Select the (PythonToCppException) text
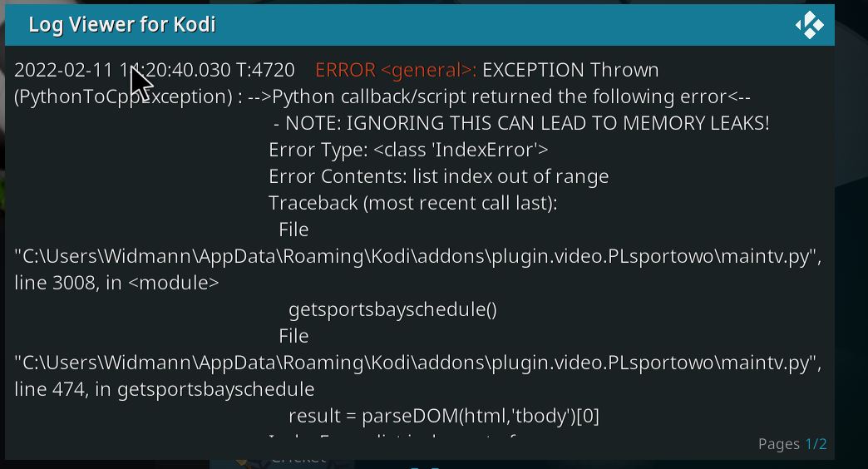 coord(123,97)
